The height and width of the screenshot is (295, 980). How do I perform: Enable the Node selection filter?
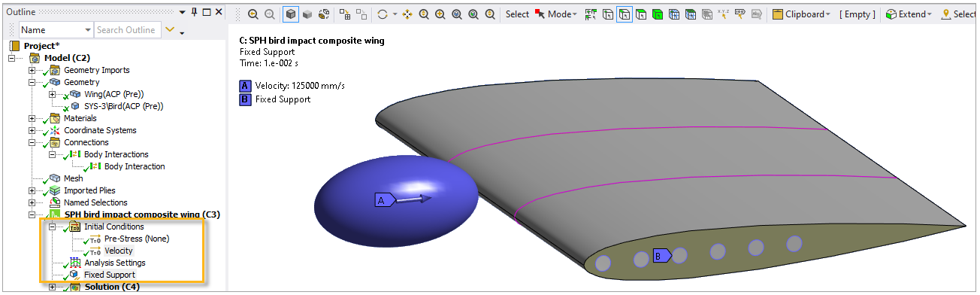673,14
